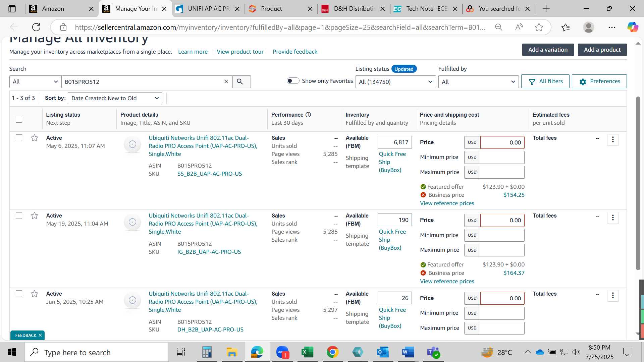The width and height of the screenshot is (644, 362).
Task: Open View product tour link
Action: click(240, 52)
